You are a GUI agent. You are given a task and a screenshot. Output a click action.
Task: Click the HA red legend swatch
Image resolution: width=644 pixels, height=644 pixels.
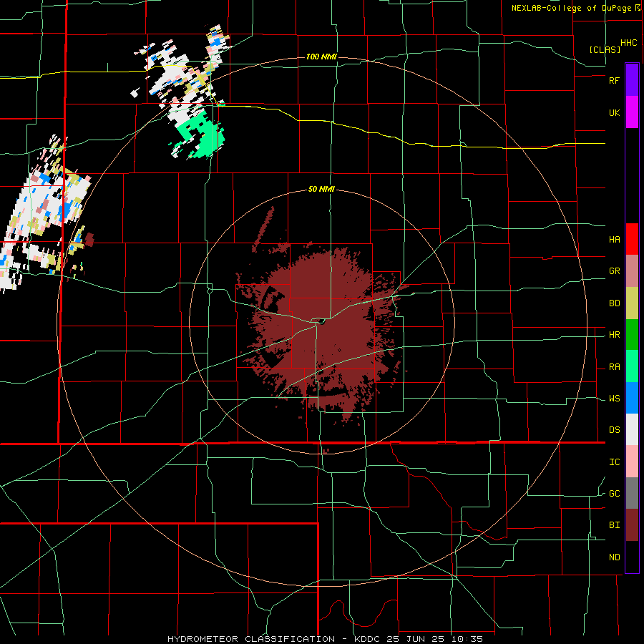(x=632, y=239)
